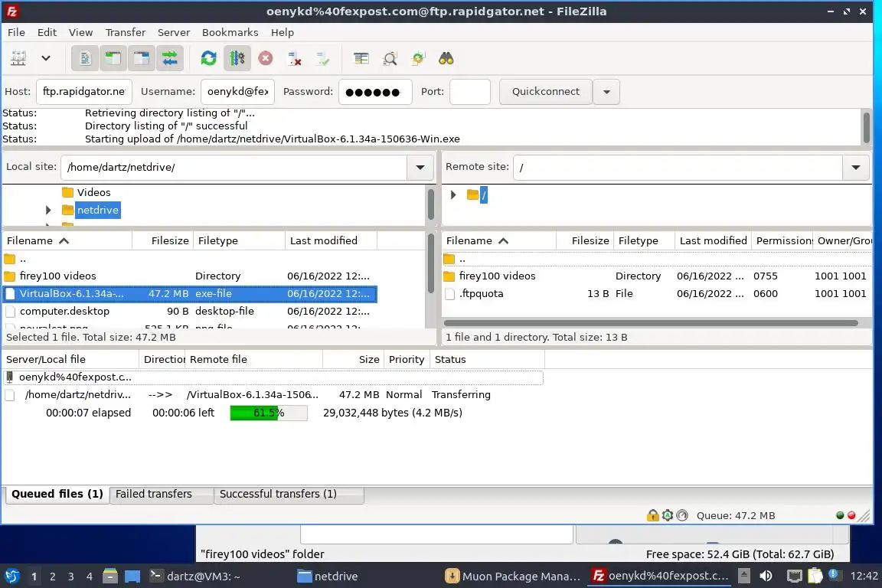
Task: Open the dartz@VM3 terminal taskbar entry
Action: (x=195, y=577)
